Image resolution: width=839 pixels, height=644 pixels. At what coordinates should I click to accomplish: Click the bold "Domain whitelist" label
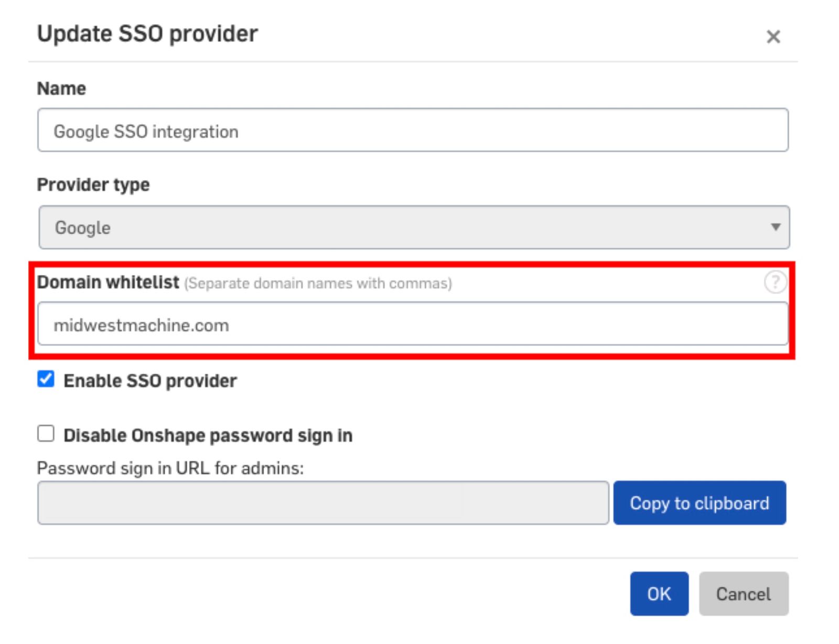(108, 282)
